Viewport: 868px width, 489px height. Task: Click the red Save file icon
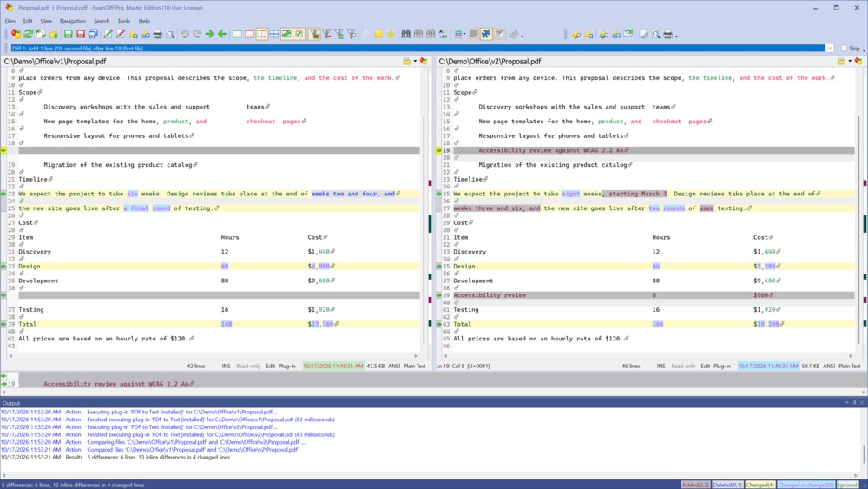pos(80,35)
